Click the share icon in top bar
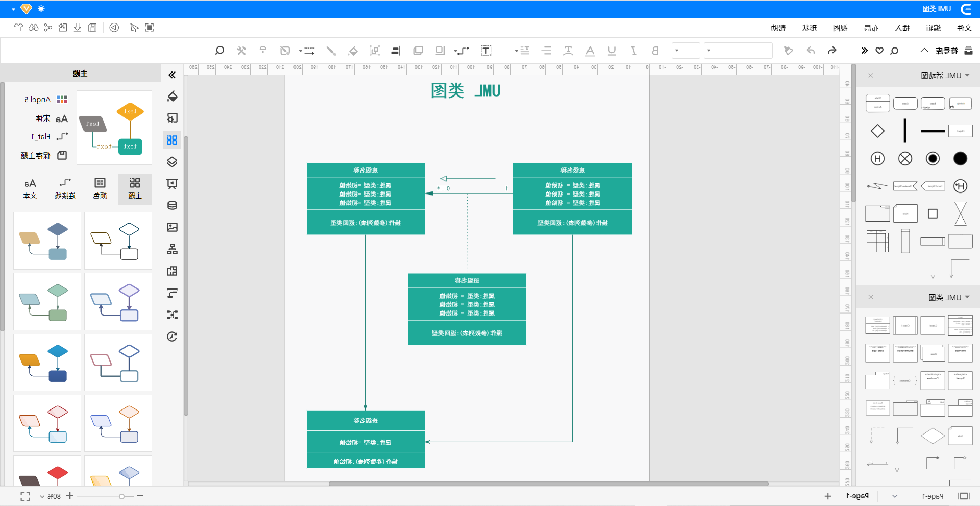This screenshot has width=980, height=506. 48,27
